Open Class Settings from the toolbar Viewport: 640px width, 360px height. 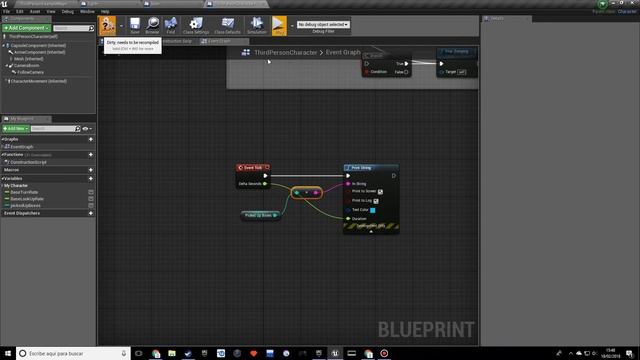tap(196, 26)
